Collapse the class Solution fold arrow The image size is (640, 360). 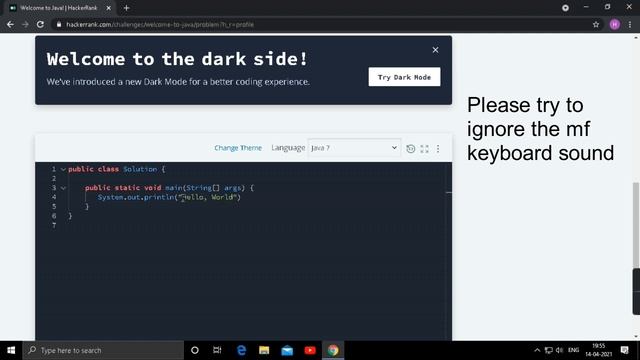[63, 169]
